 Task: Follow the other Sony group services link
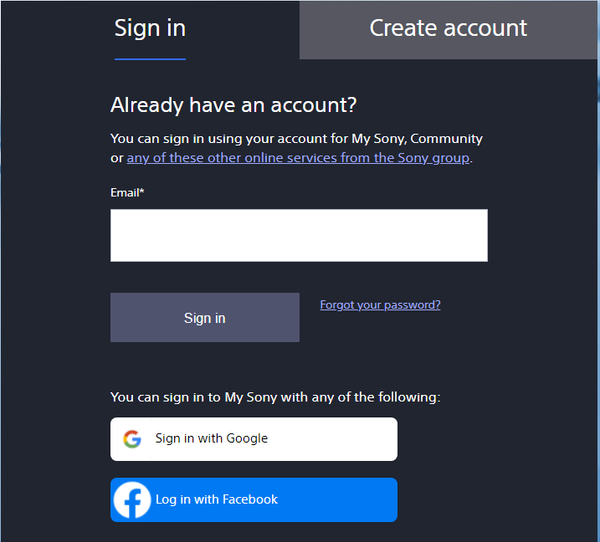298,158
